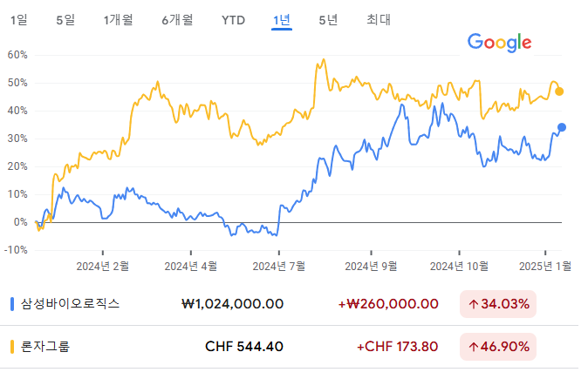Image resolution: width=588 pixels, height=379 pixels.
Task: Show the 최대 range tab
Action: click(x=379, y=20)
